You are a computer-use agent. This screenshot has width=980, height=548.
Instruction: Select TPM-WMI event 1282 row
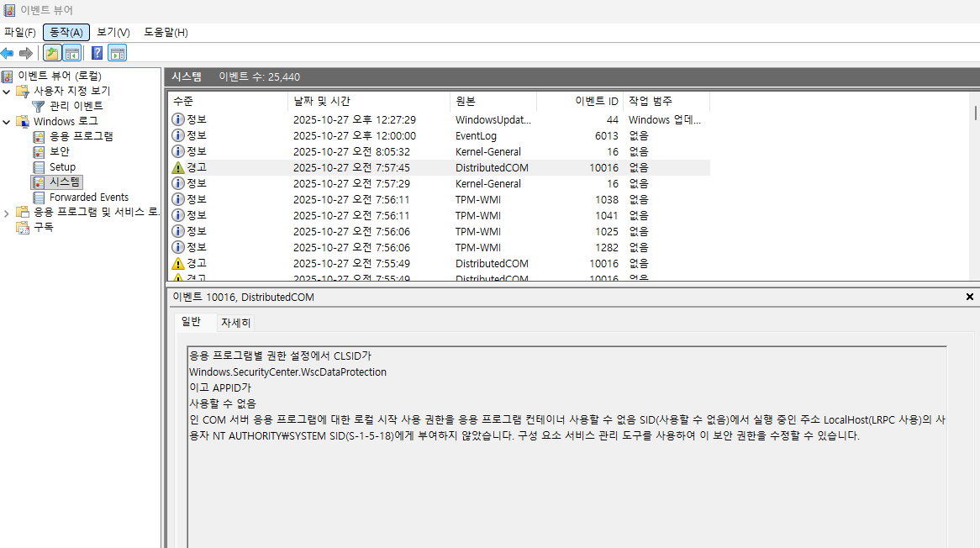click(x=439, y=248)
